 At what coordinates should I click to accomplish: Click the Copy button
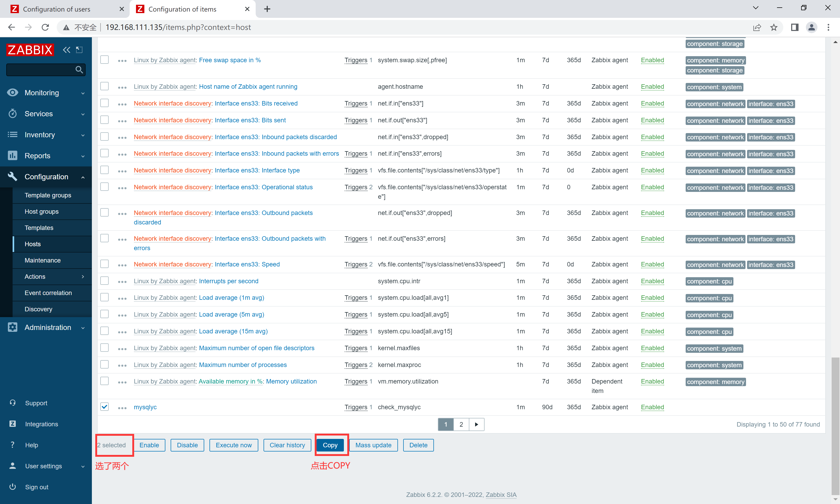tap(330, 445)
